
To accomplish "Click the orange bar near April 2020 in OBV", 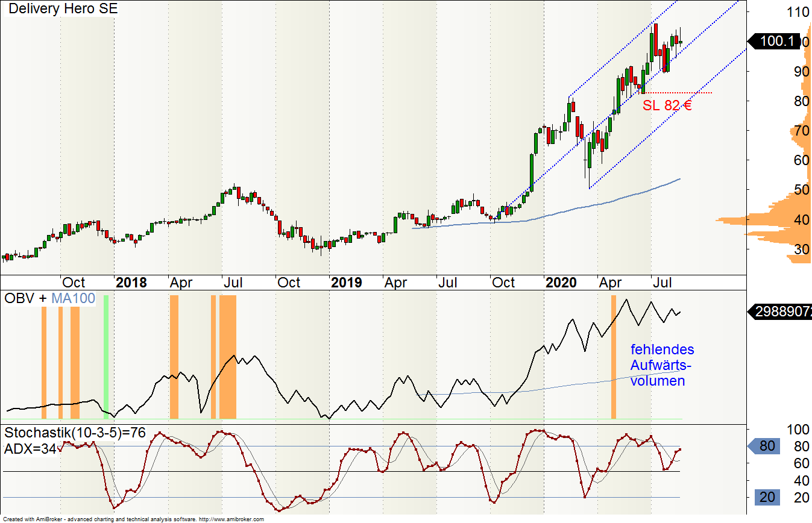I will point(614,356).
